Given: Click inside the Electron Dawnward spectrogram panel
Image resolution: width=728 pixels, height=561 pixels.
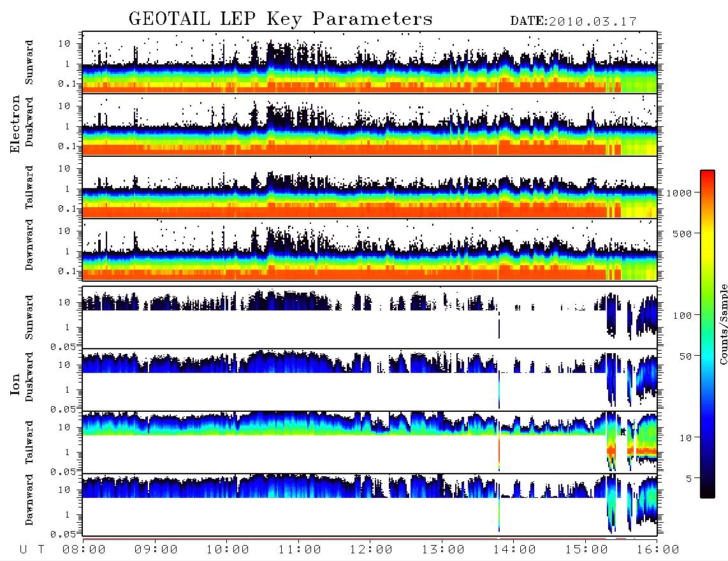Looking at the screenshot, I should click(370, 249).
